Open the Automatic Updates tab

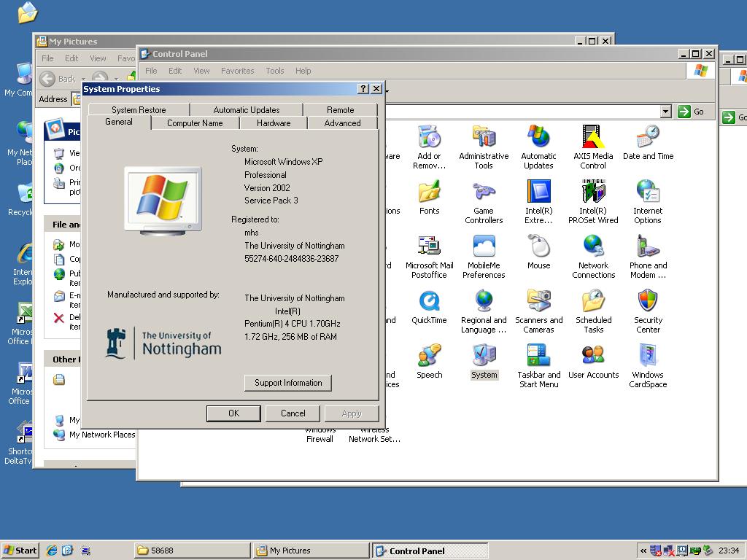[247, 109]
